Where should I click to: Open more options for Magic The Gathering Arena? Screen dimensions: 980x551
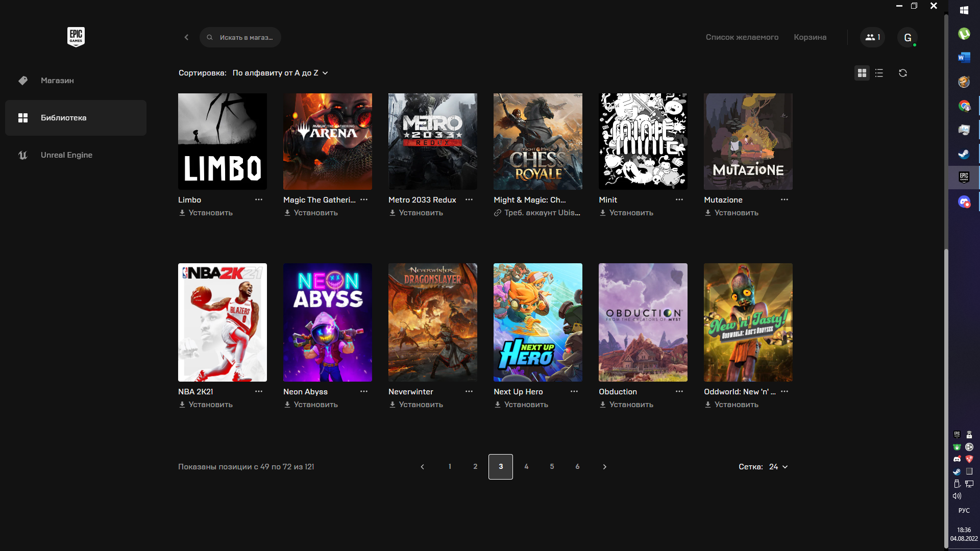(364, 199)
